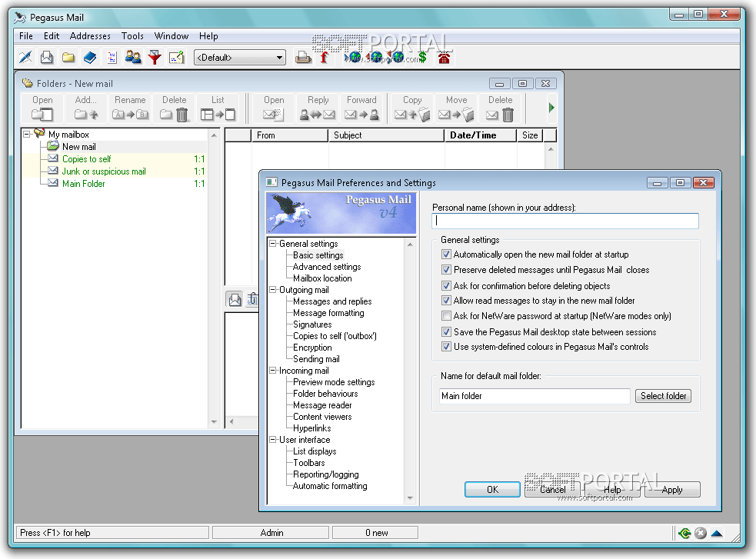Image resolution: width=756 pixels, height=559 pixels.
Task: Toggle Use system-defined colours checkbox
Action: click(447, 347)
